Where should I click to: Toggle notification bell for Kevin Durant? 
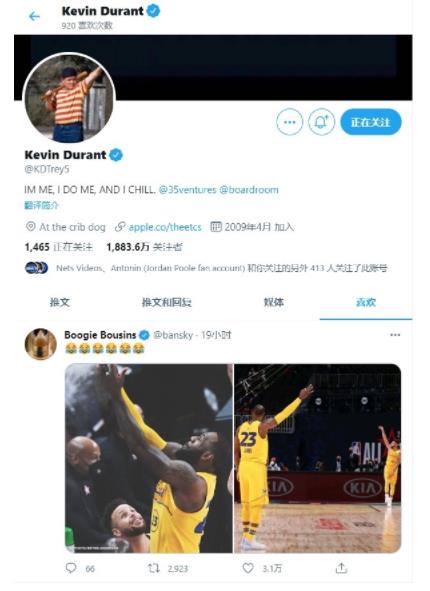pyautogui.click(x=321, y=122)
